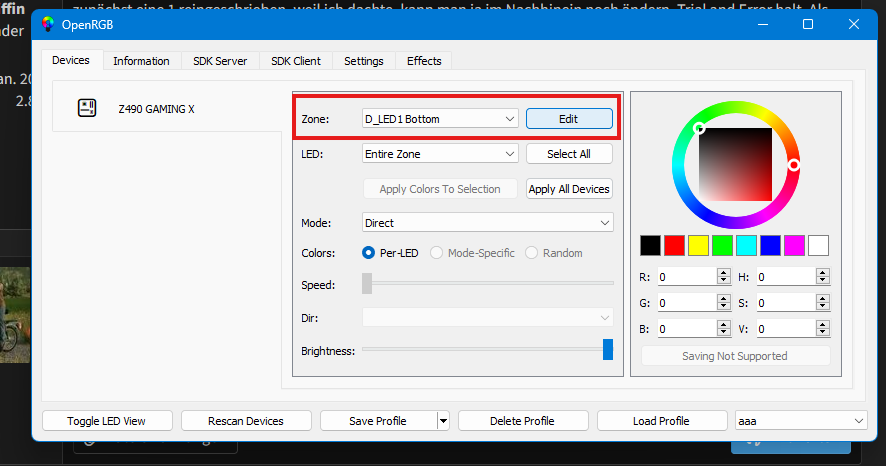Open the Effects tab
This screenshot has height=466, width=886.
424,61
